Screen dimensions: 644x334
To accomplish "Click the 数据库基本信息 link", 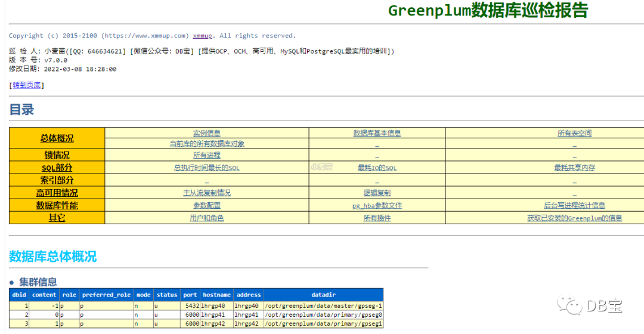I will click(377, 133).
